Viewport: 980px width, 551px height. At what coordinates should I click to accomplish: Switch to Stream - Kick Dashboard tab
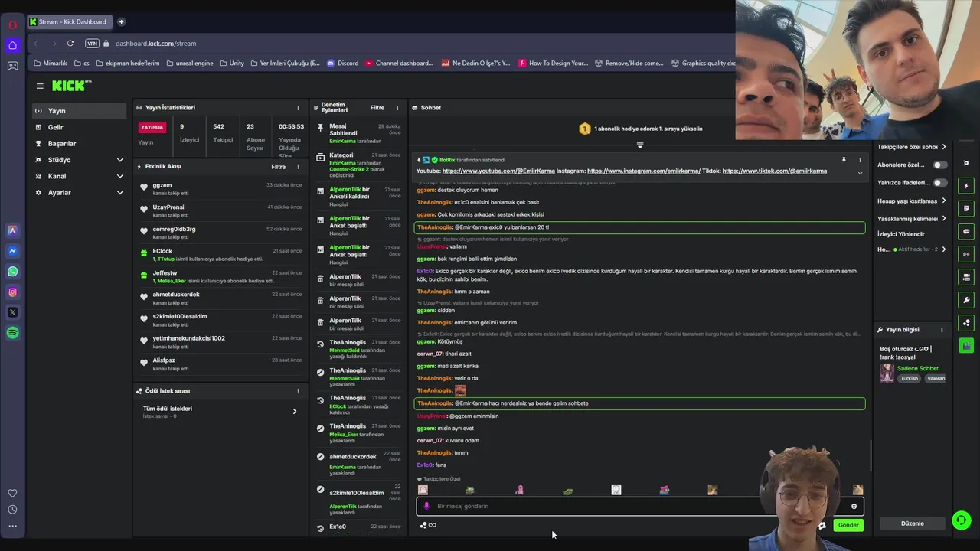tap(69, 21)
